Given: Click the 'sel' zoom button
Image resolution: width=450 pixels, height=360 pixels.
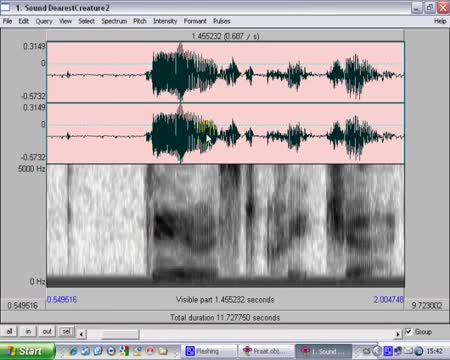Looking at the screenshot, I should coord(66,331).
